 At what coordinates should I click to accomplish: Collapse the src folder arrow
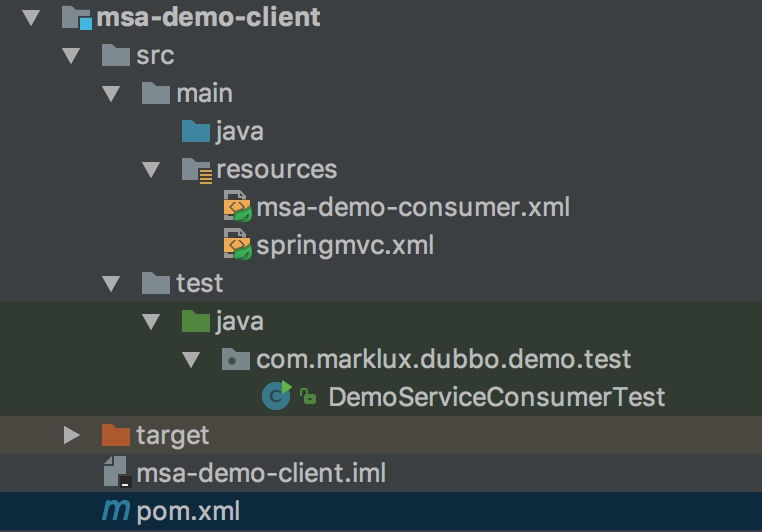point(70,55)
